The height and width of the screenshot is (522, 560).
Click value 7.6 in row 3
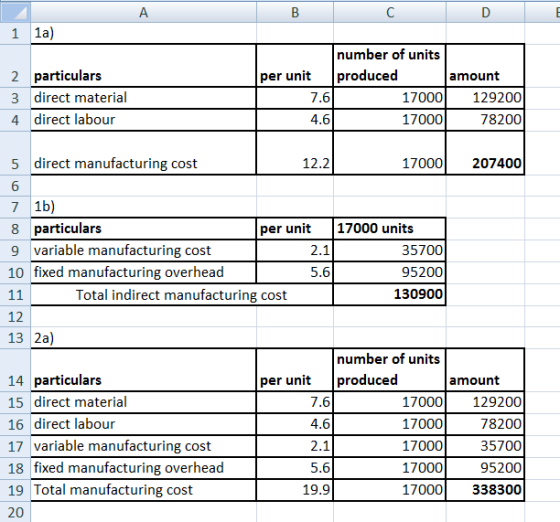pos(295,97)
